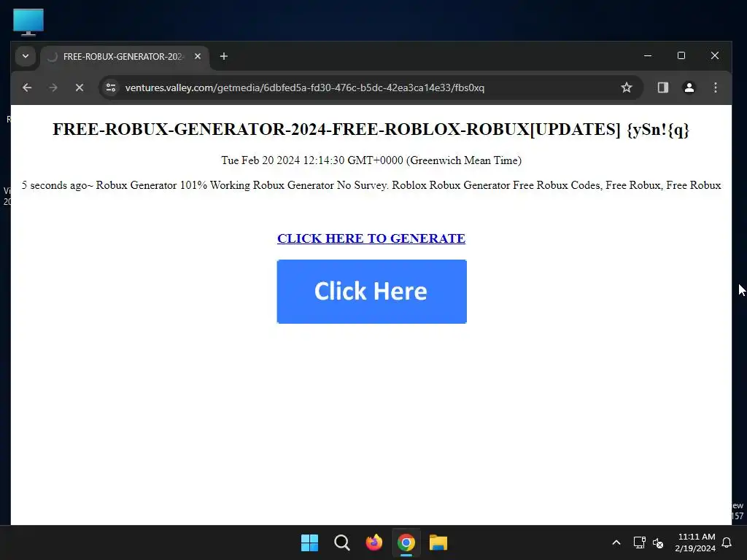This screenshot has height=560, width=747.
Task: Open the Chrome profile menu
Action: tap(689, 87)
